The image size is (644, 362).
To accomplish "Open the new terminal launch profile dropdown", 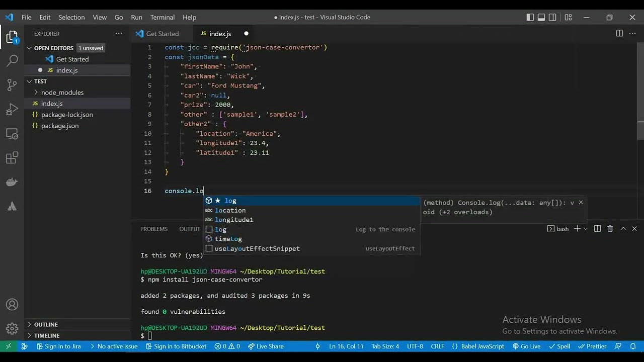I will tap(585, 229).
